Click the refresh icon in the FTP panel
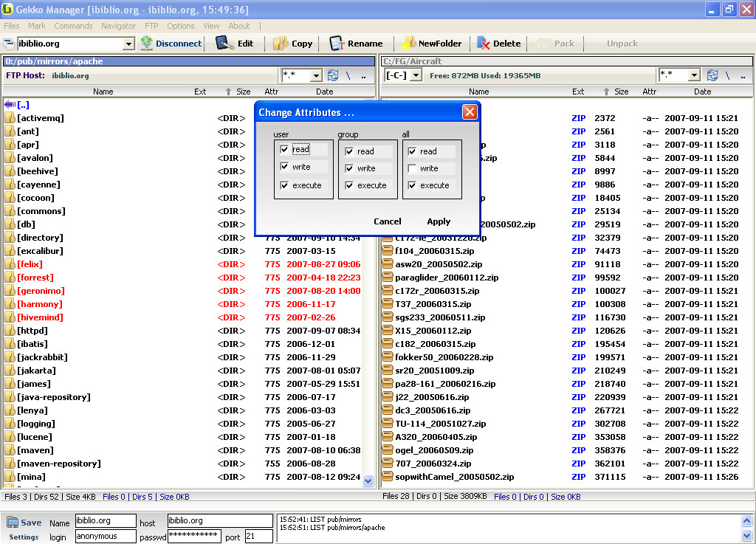 click(x=333, y=75)
